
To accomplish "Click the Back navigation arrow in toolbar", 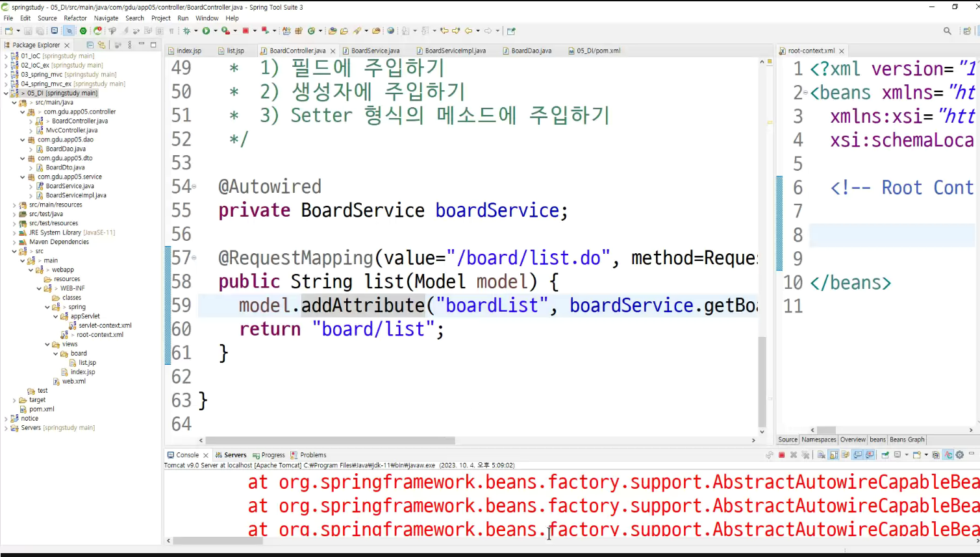I will 468,31.
